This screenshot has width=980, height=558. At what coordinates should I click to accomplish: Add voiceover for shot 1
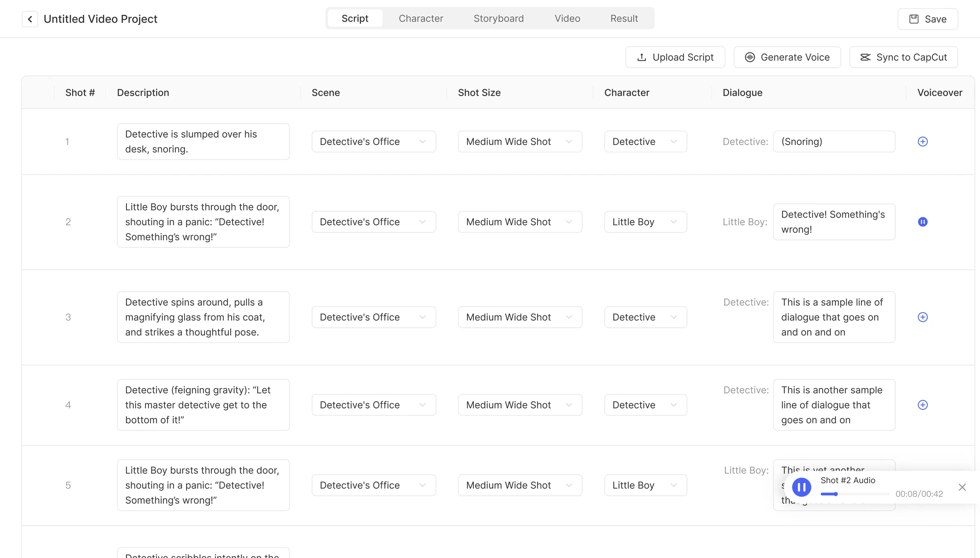pos(923,142)
